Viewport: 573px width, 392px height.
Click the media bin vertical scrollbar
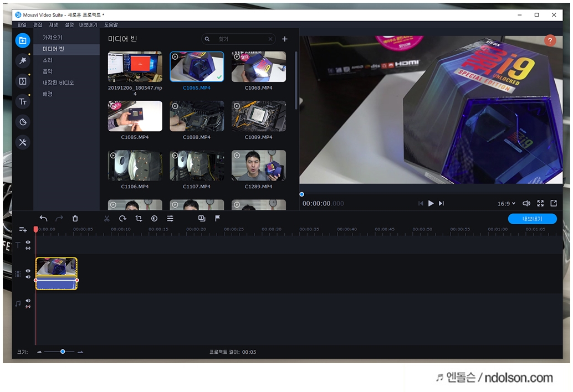[x=295, y=80]
